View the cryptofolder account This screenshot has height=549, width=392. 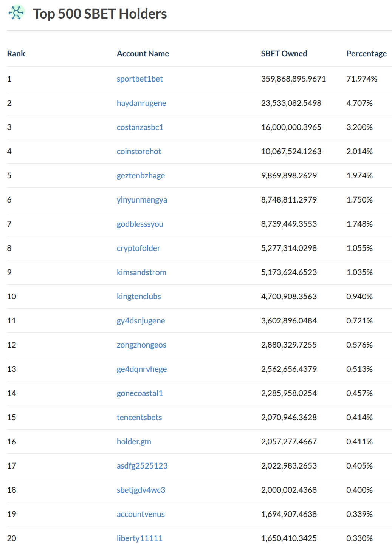138,248
